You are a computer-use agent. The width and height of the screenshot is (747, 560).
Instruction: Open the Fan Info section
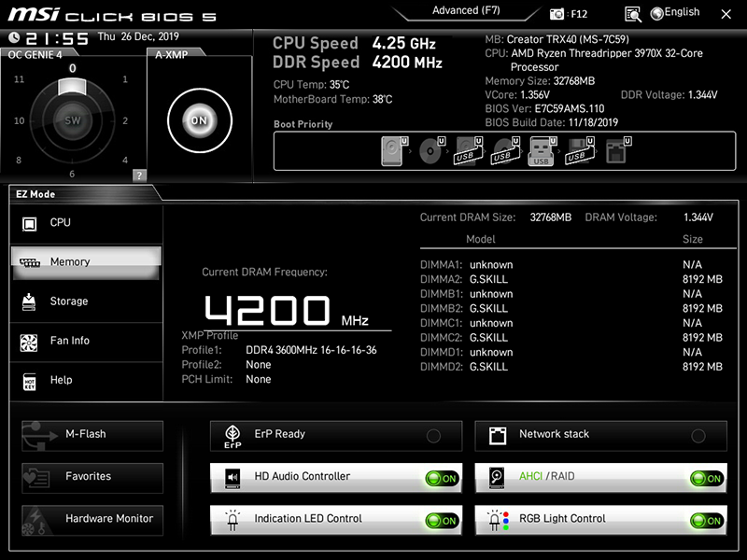tap(86, 341)
